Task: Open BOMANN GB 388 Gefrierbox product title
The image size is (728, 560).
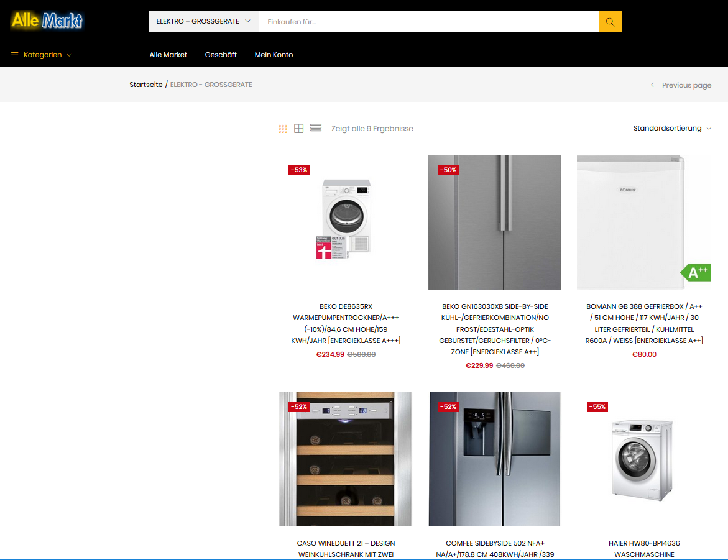Action: point(644,324)
